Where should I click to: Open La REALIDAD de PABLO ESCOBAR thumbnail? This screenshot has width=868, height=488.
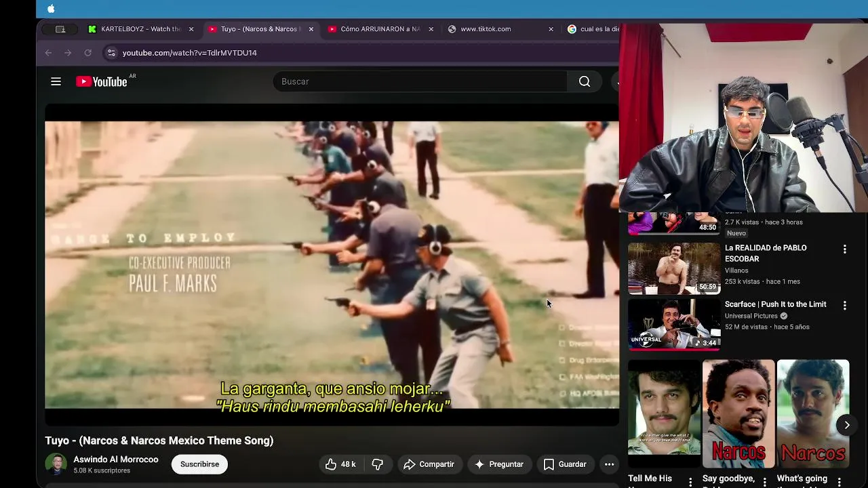(x=674, y=268)
